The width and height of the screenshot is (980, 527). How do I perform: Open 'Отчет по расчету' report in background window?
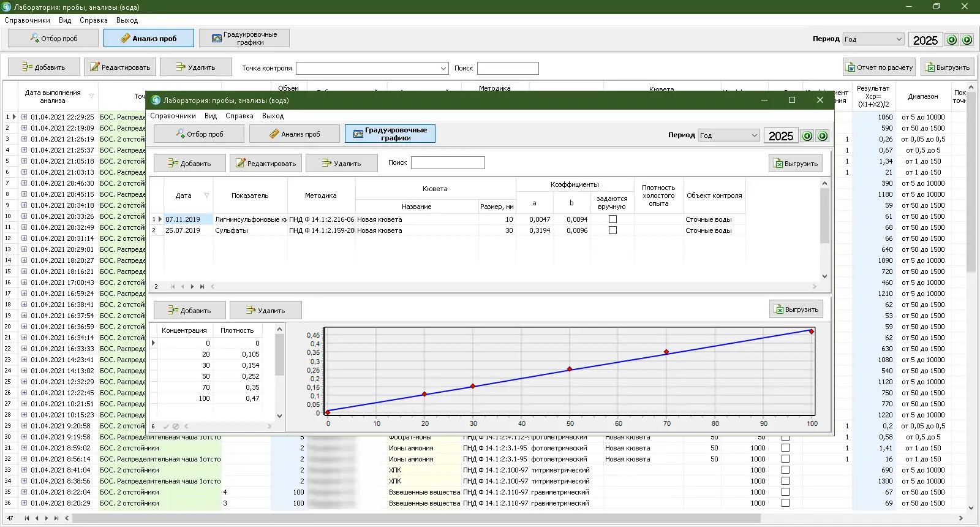879,67
